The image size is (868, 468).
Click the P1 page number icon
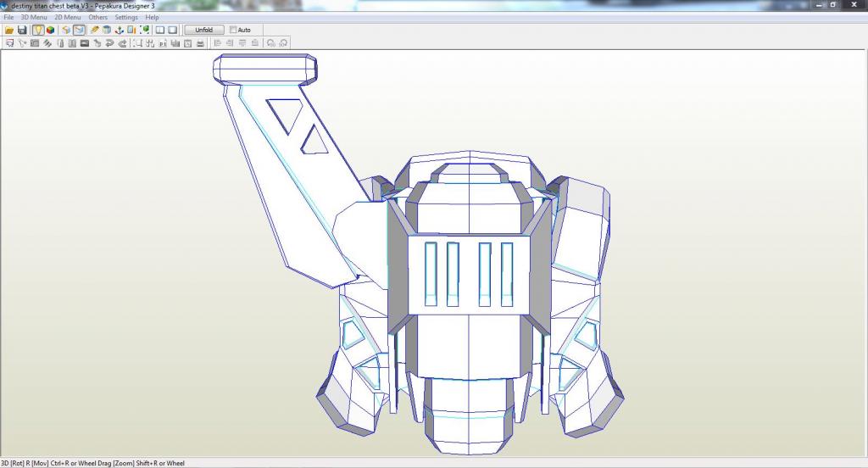[163, 43]
